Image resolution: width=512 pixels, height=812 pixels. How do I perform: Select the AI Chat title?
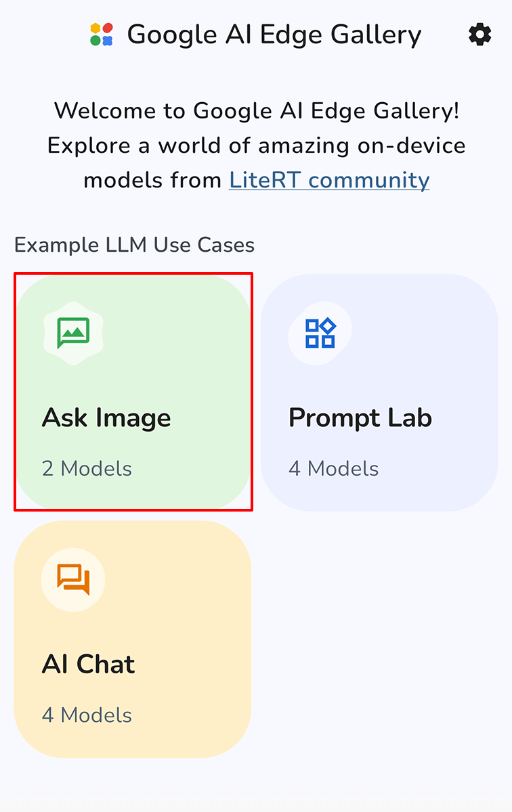click(x=88, y=664)
